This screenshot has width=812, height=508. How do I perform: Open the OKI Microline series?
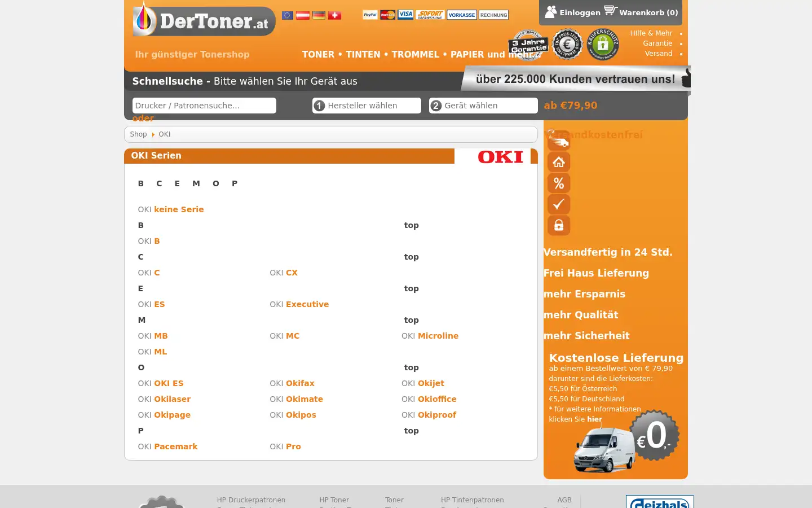[430, 336]
